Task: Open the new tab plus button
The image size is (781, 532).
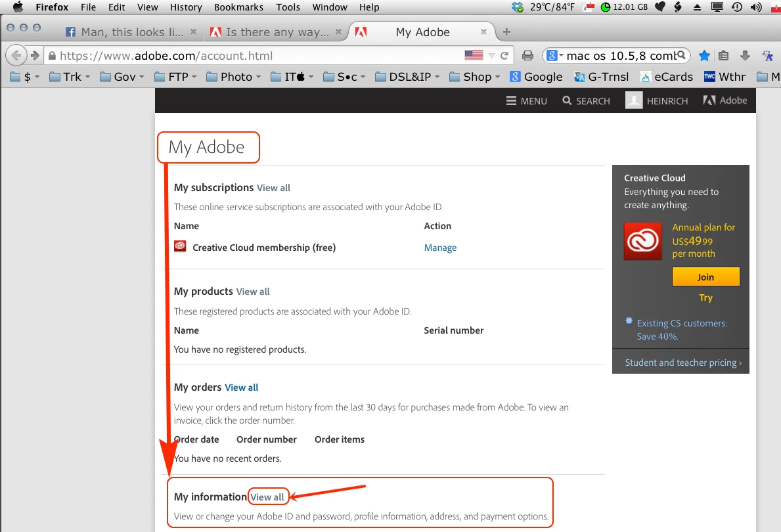Action: pyautogui.click(x=506, y=32)
